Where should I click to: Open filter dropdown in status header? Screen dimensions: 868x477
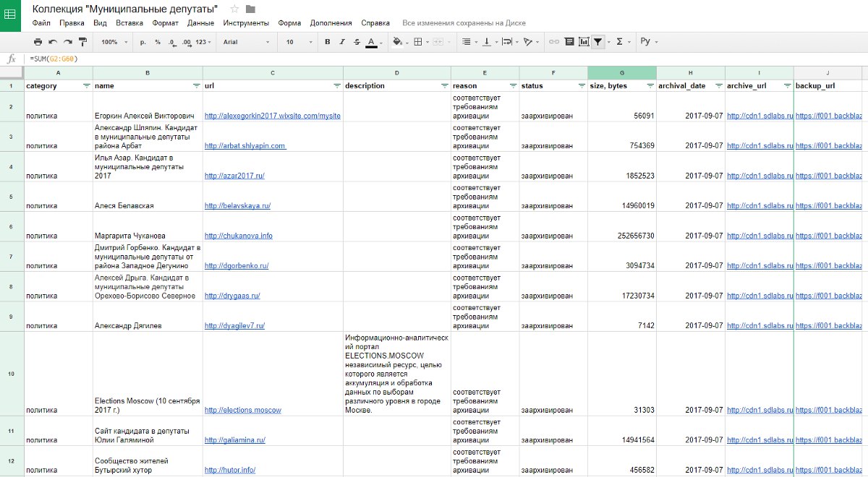582,85
